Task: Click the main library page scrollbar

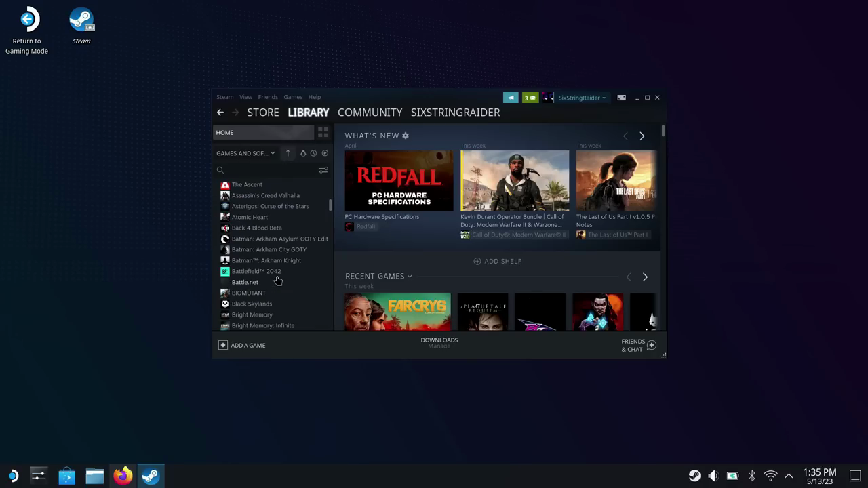Action: [x=663, y=131]
